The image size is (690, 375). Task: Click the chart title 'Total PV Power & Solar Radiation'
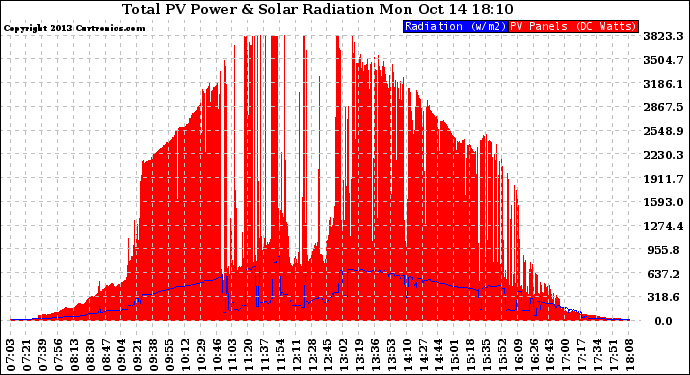(x=248, y=9)
